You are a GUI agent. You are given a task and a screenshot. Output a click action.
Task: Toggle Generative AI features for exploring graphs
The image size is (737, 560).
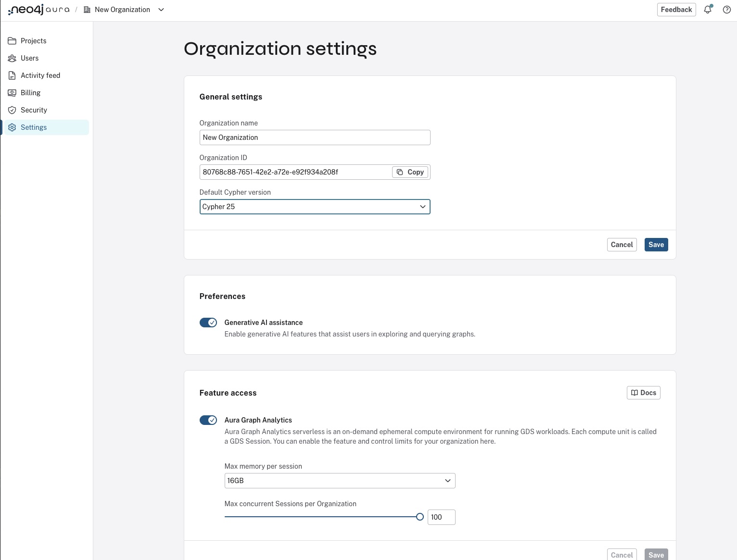(x=208, y=323)
